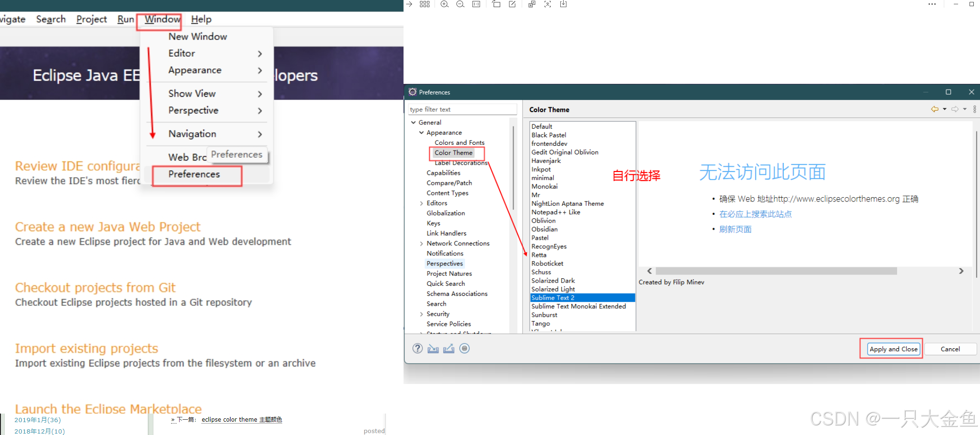The image size is (980, 435).
Task: Click the 在必应上搜索此站点 link
Action: [755, 214]
